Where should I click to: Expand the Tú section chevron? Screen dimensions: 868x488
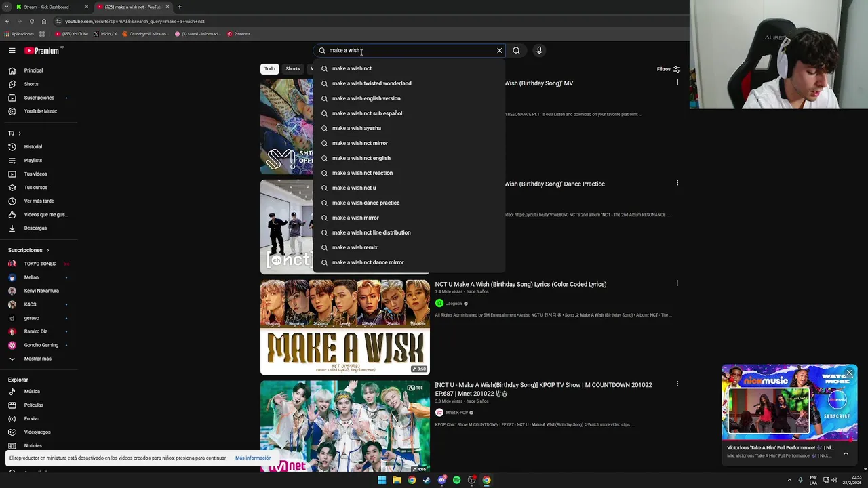pos(19,134)
